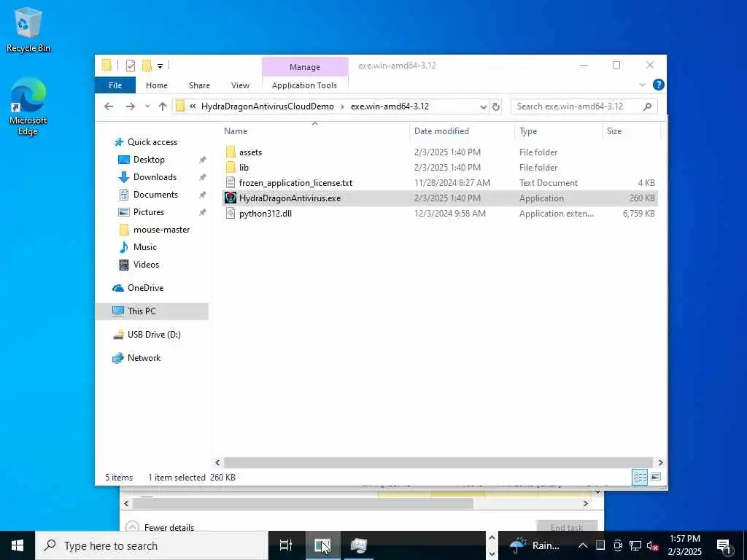Open the notification center icon
This screenshot has height=560, width=747.
tap(724, 545)
